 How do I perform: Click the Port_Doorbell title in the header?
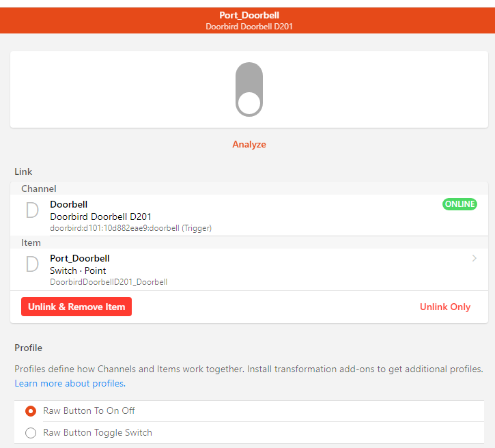(249, 15)
